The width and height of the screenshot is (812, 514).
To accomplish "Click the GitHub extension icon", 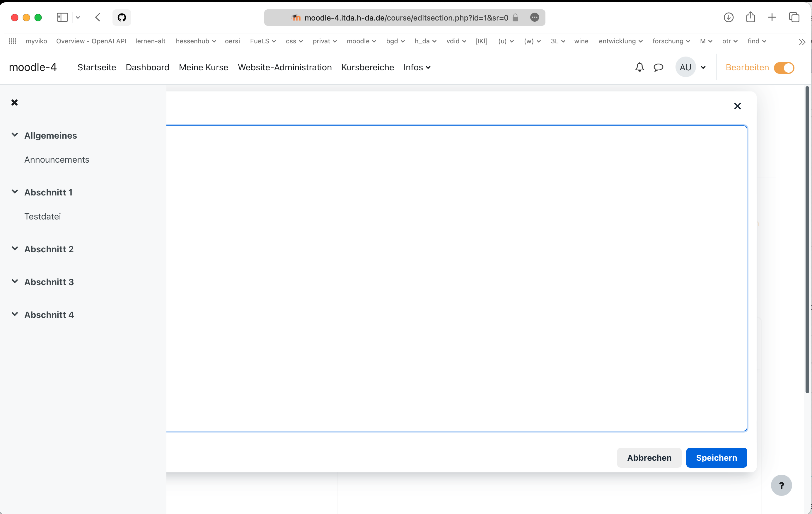I will pyautogui.click(x=122, y=17).
